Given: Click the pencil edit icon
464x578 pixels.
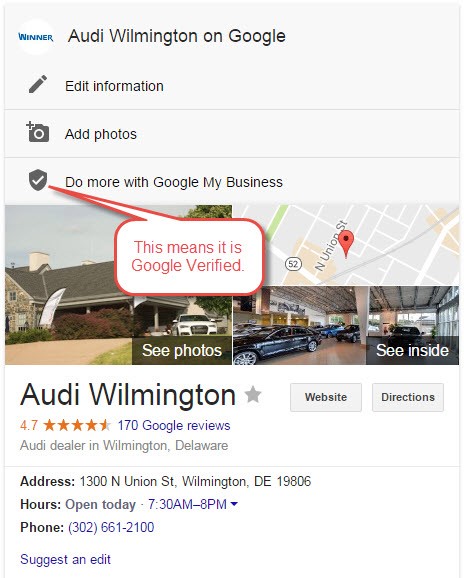Looking at the screenshot, I should [x=38, y=84].
